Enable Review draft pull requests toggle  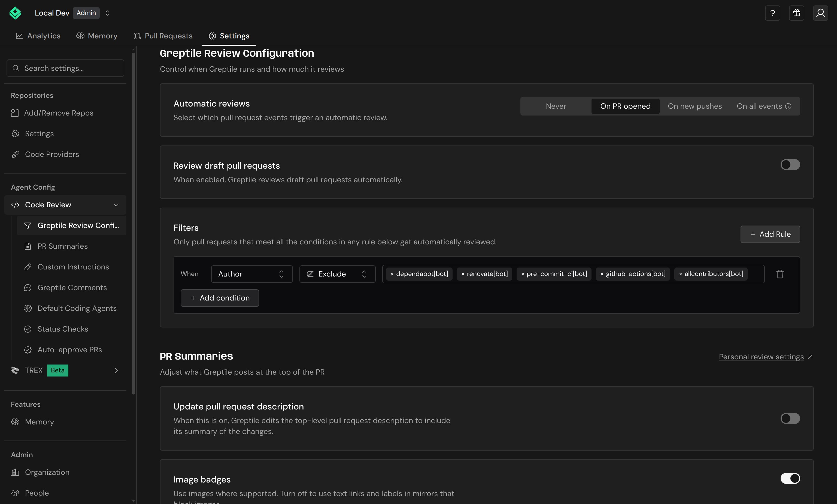pos(790,165)
